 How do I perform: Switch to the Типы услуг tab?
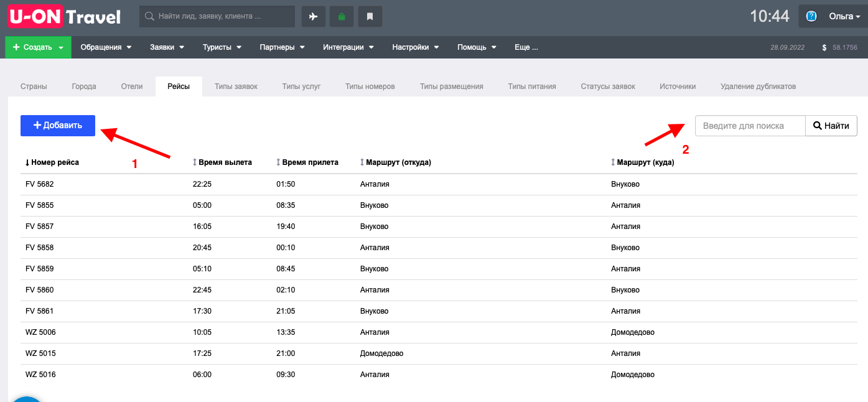click(301, 86)
